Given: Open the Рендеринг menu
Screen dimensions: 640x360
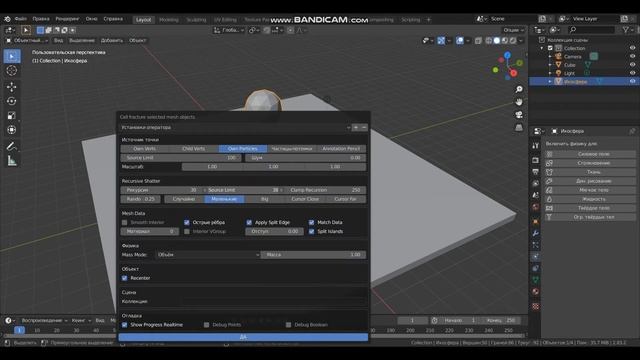Looking at the screenshot, I should [x=67, y=19].
